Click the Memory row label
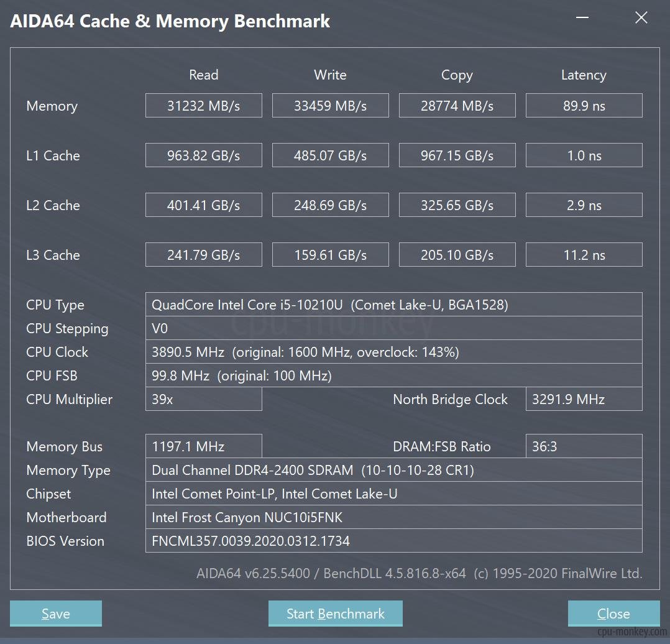Viewport: 670px width, 644px height. point(52,106)
